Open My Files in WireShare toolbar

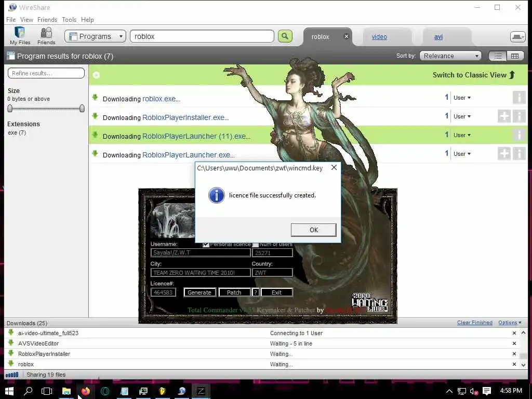(x=20, y=36)
